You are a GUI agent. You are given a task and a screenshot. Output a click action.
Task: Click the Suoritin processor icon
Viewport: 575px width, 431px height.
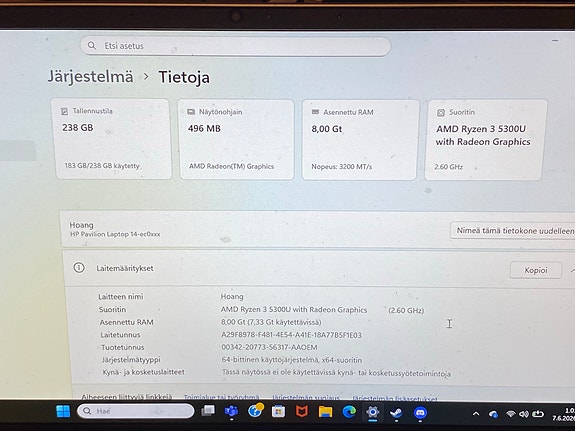[441, 113]
